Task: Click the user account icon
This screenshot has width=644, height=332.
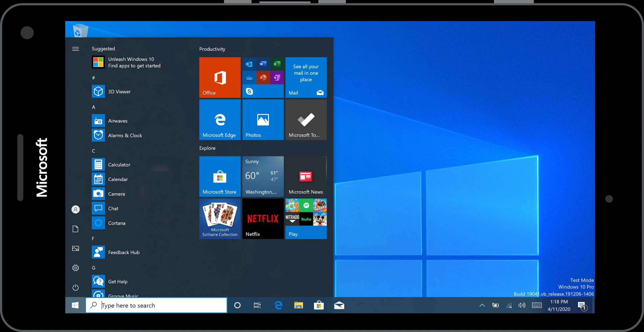Action: 75,209
